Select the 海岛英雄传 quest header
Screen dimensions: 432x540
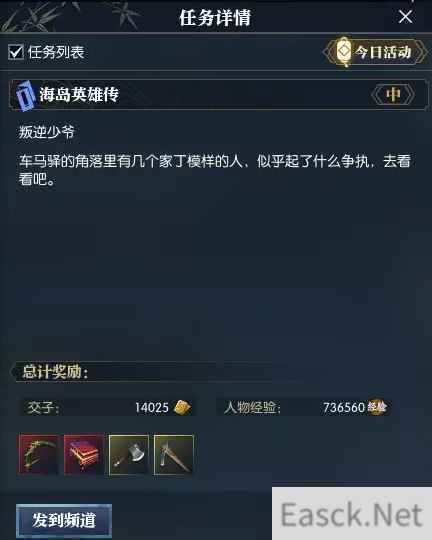click(219, 95)
